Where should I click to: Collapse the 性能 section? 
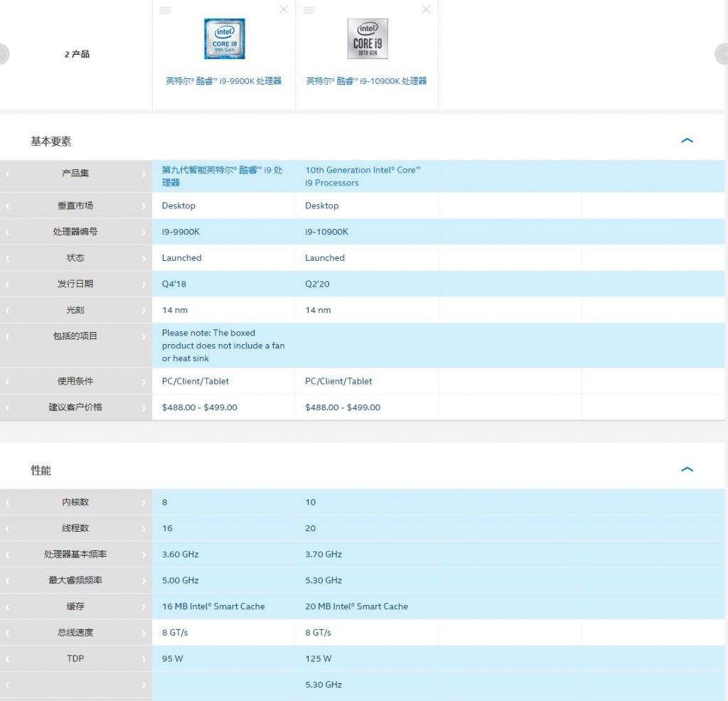(687, 469)
